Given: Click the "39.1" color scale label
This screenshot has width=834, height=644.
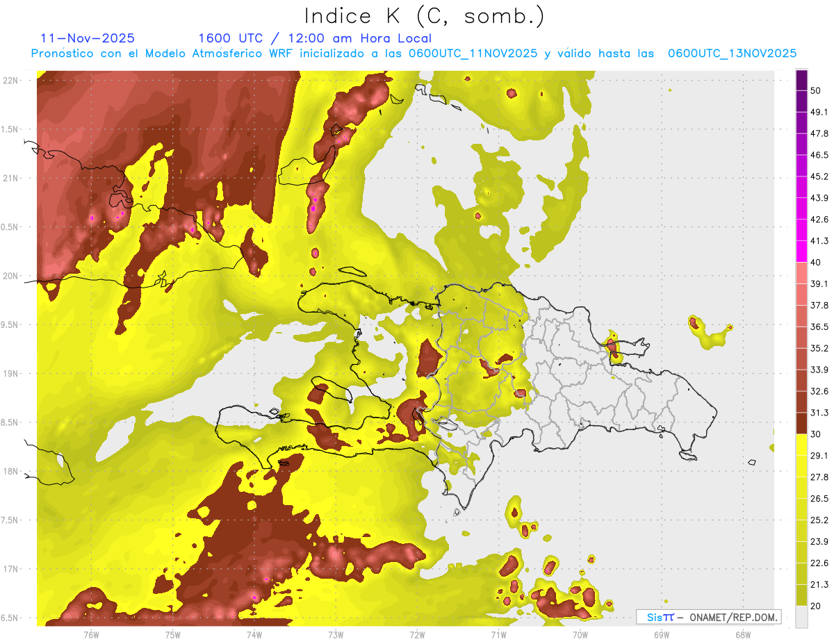Looking at the screenshot, I should (x=819, y=284).
